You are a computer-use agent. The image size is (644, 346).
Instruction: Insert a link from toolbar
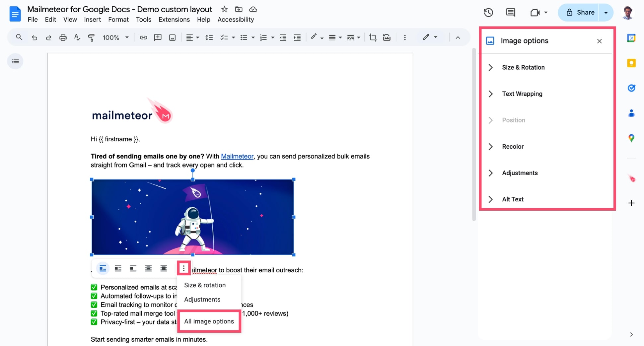(x=143, y=37)
